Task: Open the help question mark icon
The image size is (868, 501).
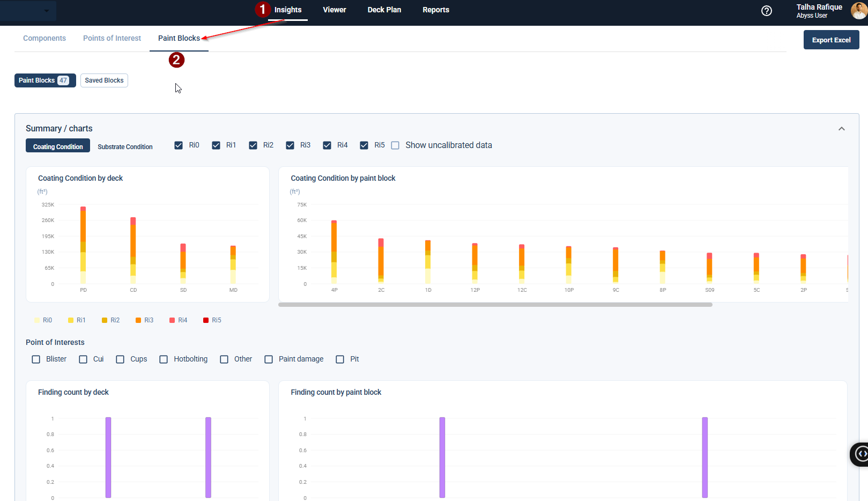Action: [x=767, y=11]
